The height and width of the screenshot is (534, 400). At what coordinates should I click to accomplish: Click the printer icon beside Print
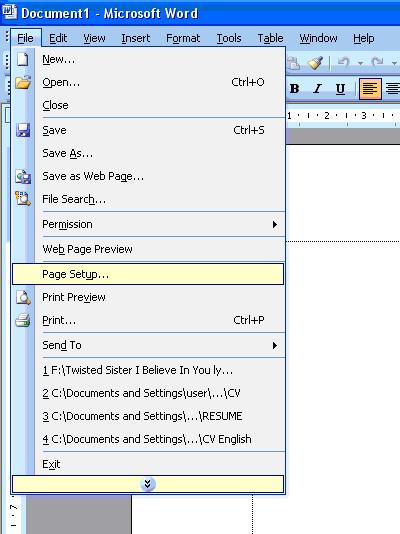(23, 320)
